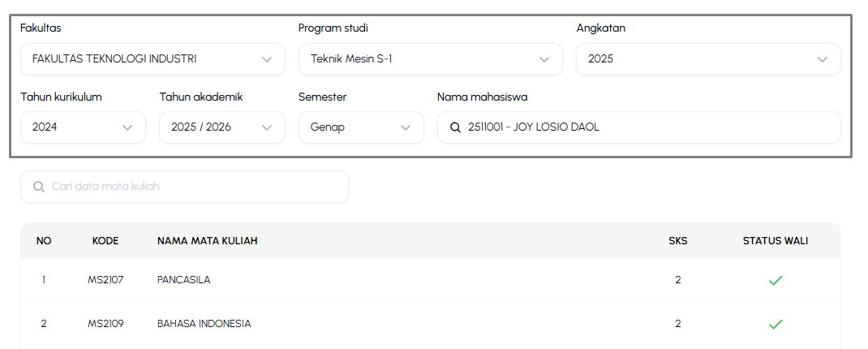The image size is (868, 349).
Task: Open the Fakultas Teknologi Industri dropdown
Action: click(153, 59)
